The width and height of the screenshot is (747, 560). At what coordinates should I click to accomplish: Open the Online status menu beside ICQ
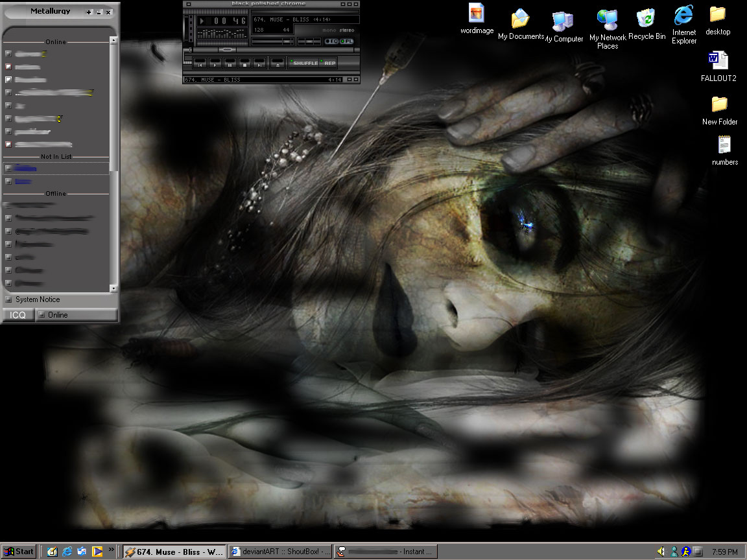[x=77, y=315]
